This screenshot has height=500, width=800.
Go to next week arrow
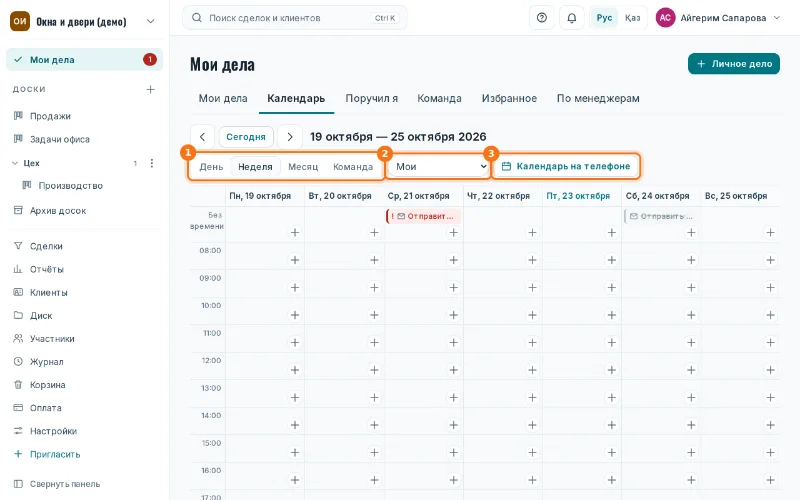coord(290,137)
